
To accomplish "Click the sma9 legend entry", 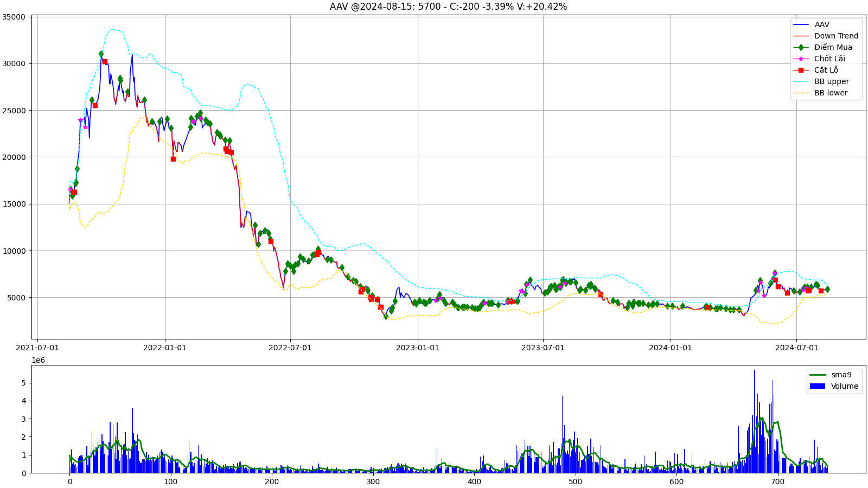I will click(831, 375).
